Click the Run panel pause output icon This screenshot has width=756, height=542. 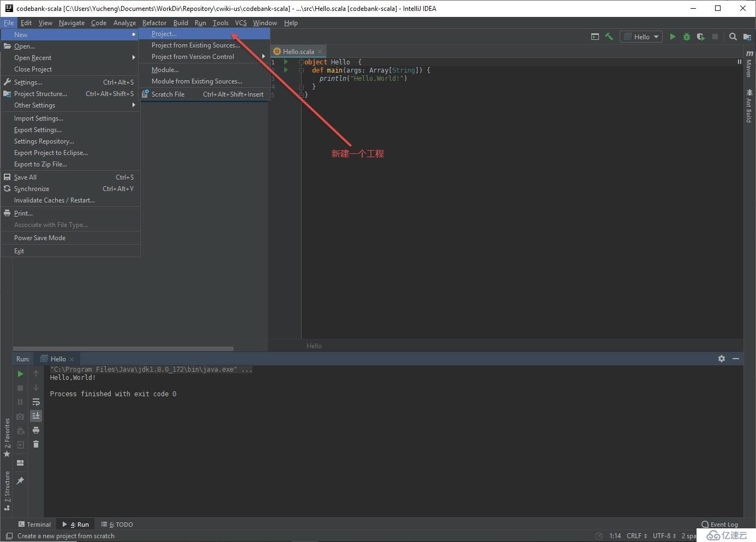(x=20, y=402)
